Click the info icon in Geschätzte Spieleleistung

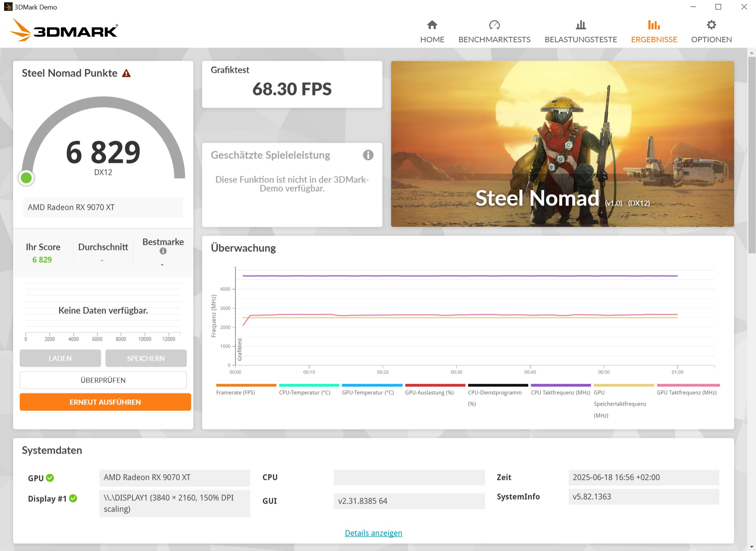click(368, 155)
